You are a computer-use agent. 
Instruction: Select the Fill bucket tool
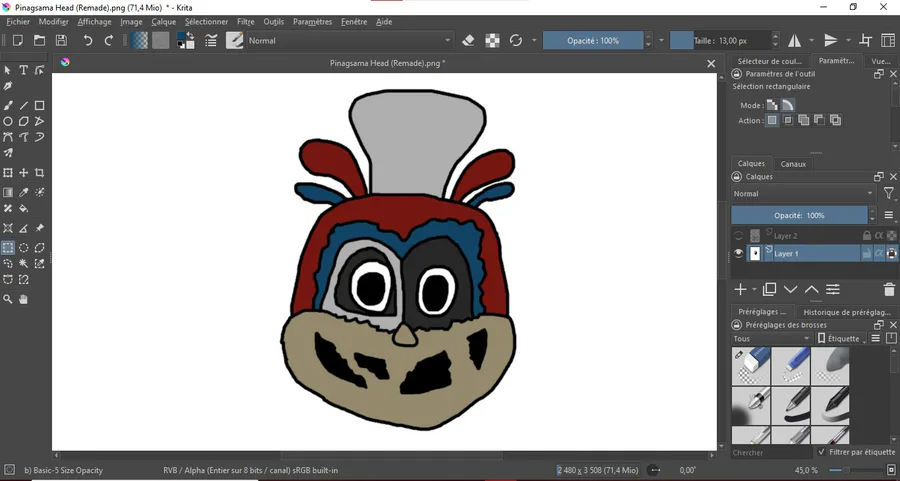pos(24,209)
